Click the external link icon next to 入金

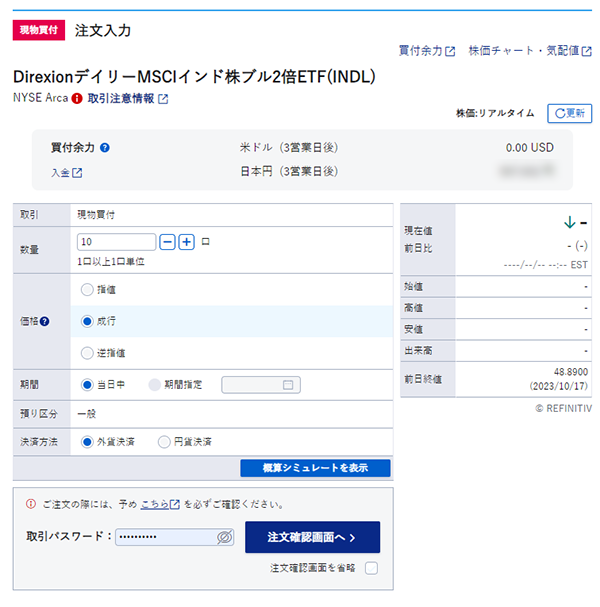pos(77,172)
